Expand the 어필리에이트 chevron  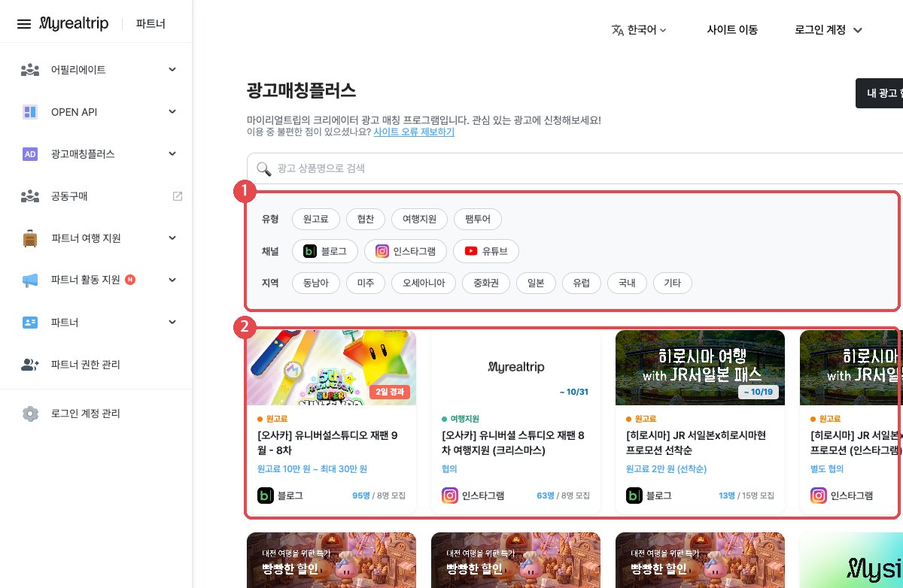[172, 70]
